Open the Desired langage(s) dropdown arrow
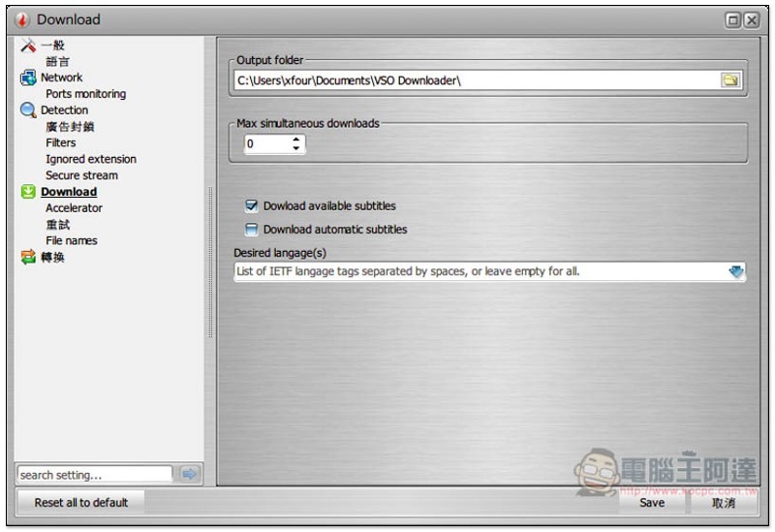This screenshot has height=532, width=775. [736, 271]
